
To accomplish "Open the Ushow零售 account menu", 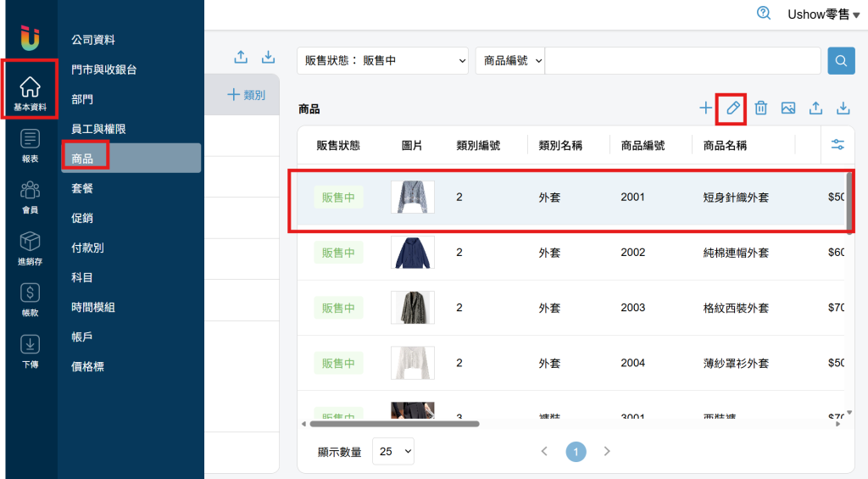I will [x=823, y=14].
